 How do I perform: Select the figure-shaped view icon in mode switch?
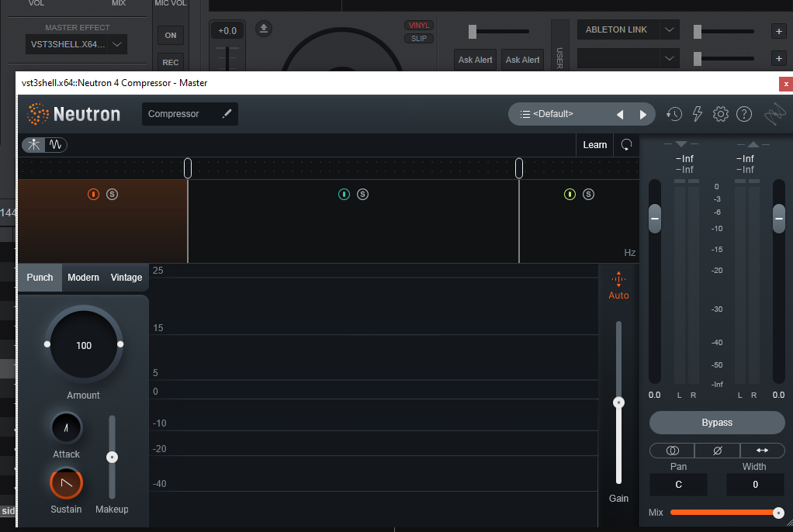[34, 145]
